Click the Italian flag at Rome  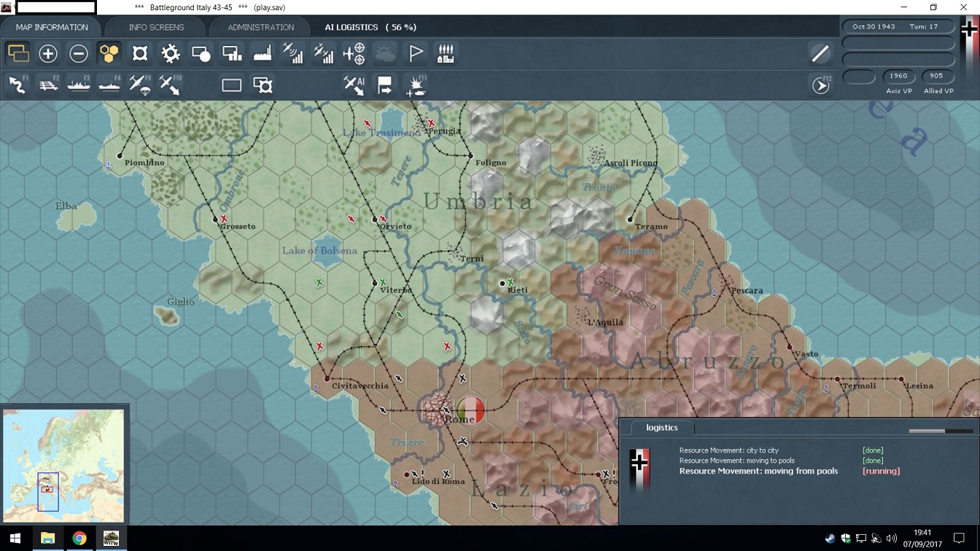(x=471, y=410)
